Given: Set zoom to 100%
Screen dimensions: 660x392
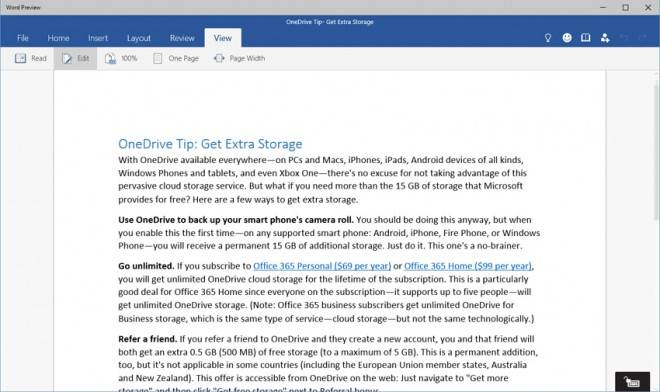Looking at the screenshot, I should pos(121,59).
